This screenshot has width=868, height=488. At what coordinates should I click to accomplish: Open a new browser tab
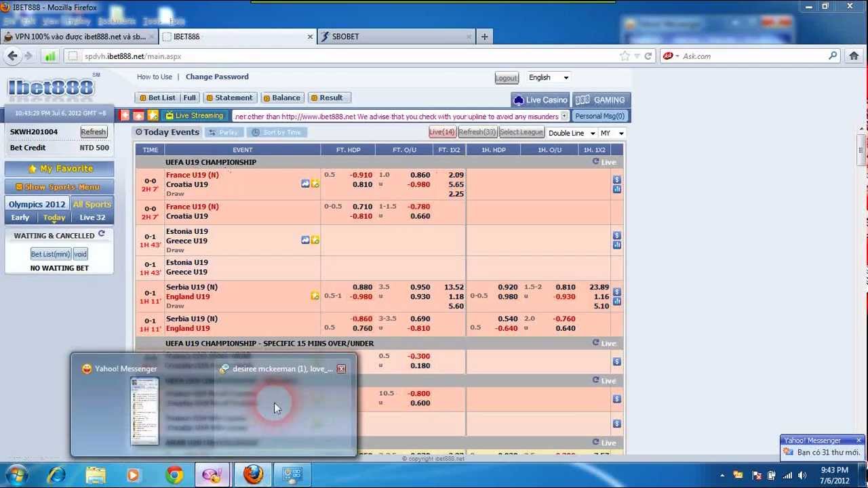484,37
